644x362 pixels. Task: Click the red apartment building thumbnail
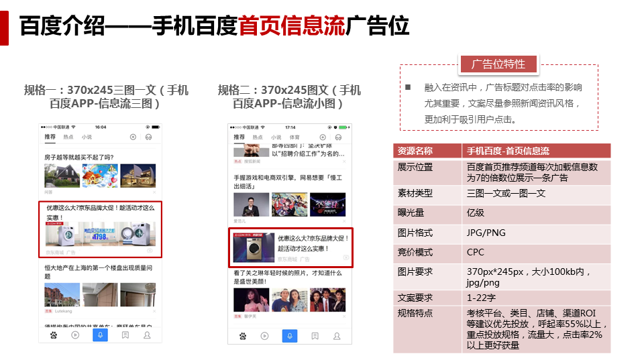click(62, 295)
